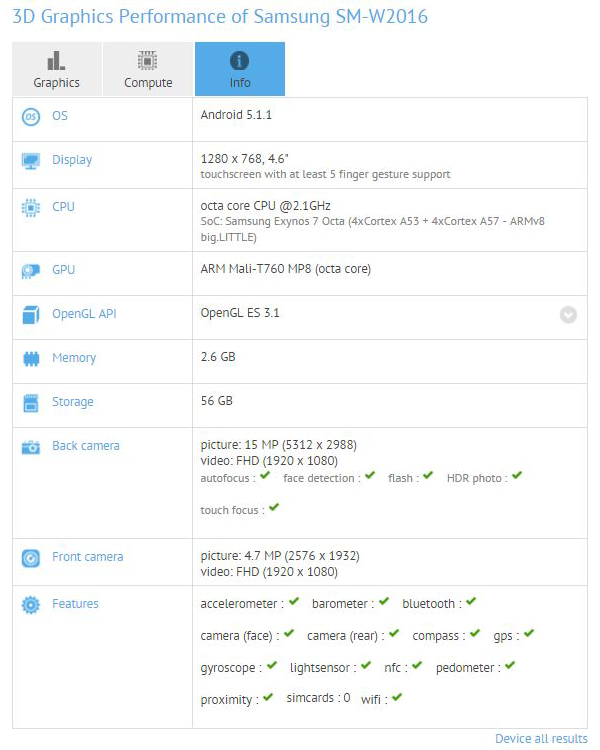Click the text 1280 x 768, 4.6"
The height and width of the screenshot is (750, 600).
244,159
